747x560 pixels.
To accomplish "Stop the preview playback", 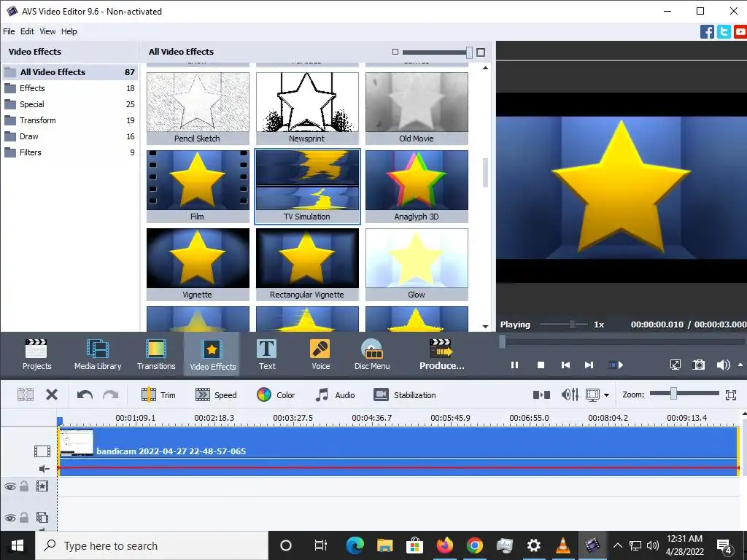I will coord(541,365).
